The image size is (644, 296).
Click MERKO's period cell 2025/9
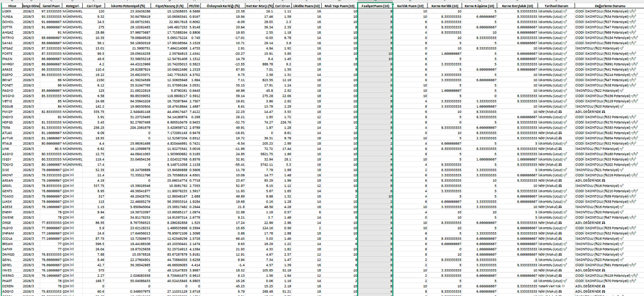click(x=31, y=275)
